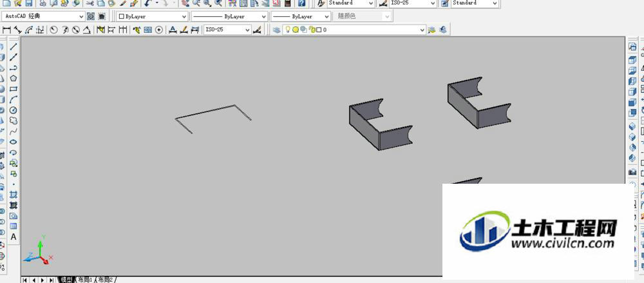Select the Diameter dimension tool
Viewport: 644px width, 283px height.
click(x=75, y=30)
